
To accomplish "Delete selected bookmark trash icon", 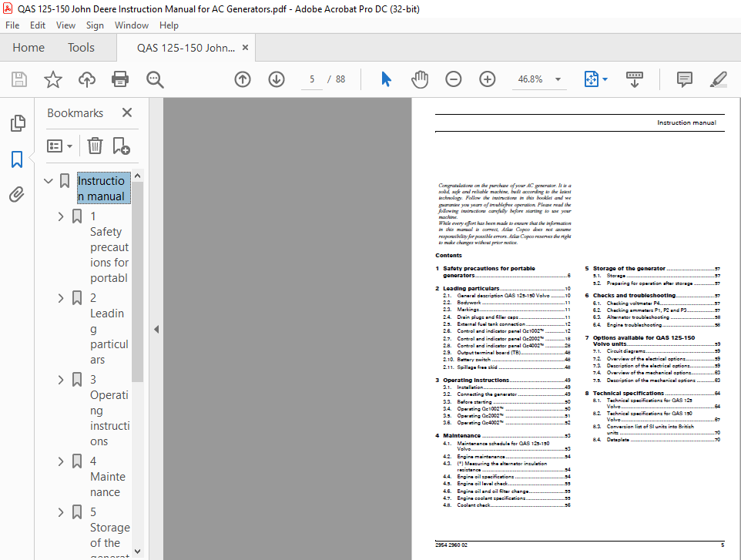I will (95, 146).
